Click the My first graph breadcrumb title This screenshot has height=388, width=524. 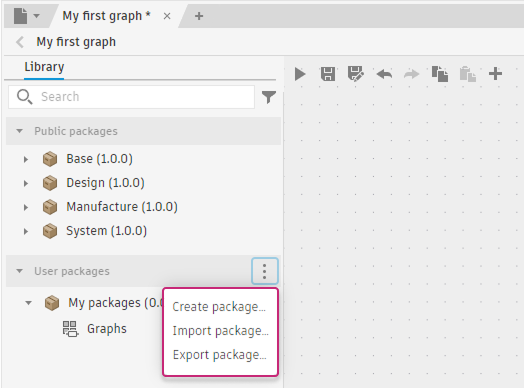pyautogui.click(x=76, y=42)
